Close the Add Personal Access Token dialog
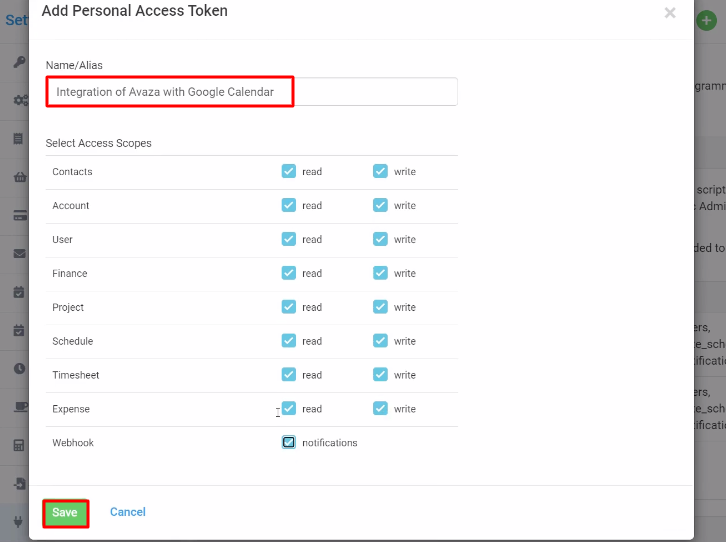 pyautogui.click(x=670, y=13)
